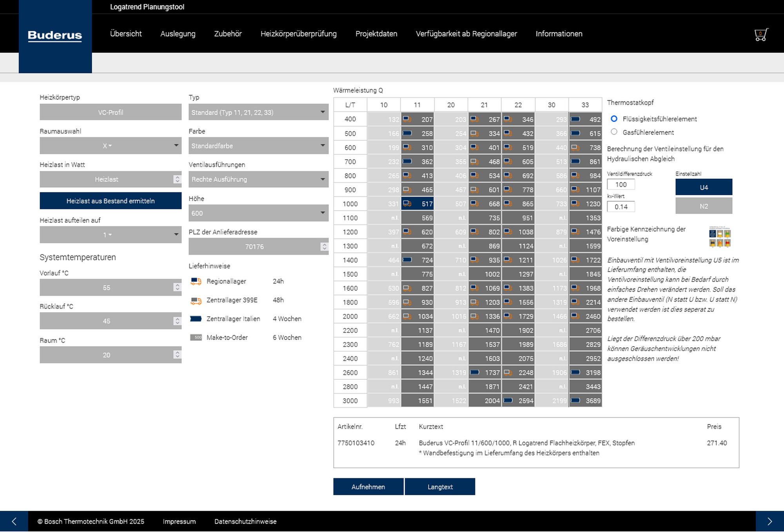Open the Farbe Standardfarbe dropdown
This screenshot has width=784, height=532.
(x=258, y=145)
